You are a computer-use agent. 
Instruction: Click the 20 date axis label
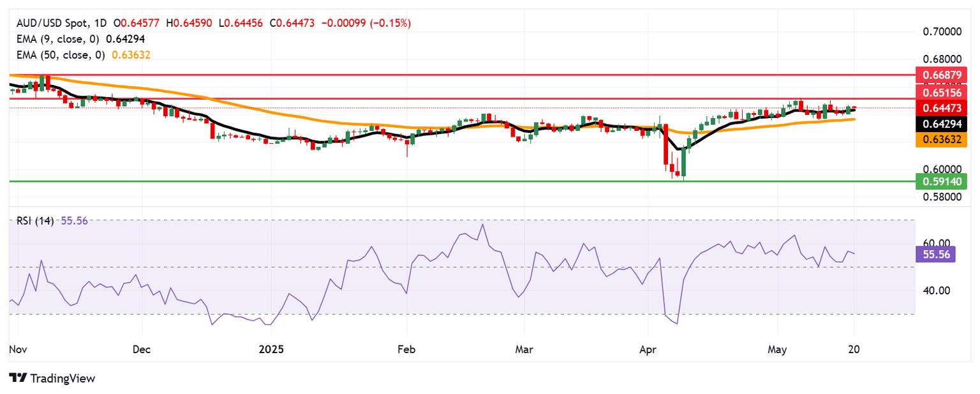click(x=854, y=350)
